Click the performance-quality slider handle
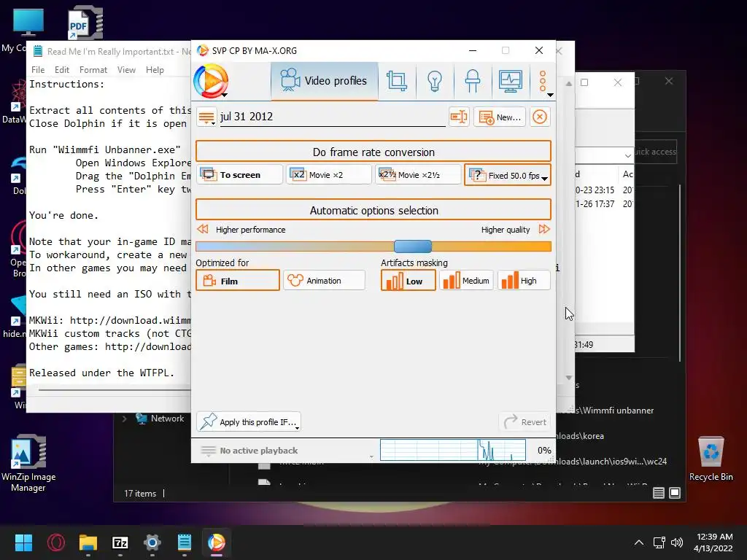Image resolution: width=747 pixels, height=560 pixels. 413,246
